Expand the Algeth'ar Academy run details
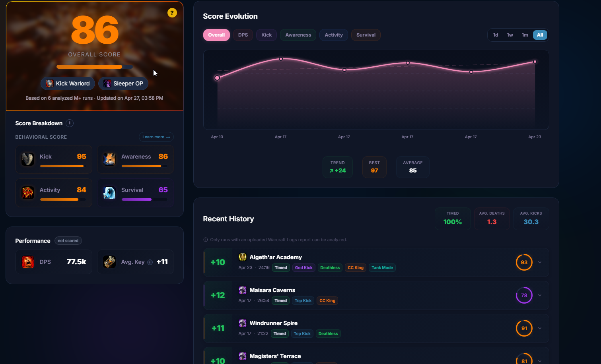The height and width of the screenshot is (364, 601). 540,262
